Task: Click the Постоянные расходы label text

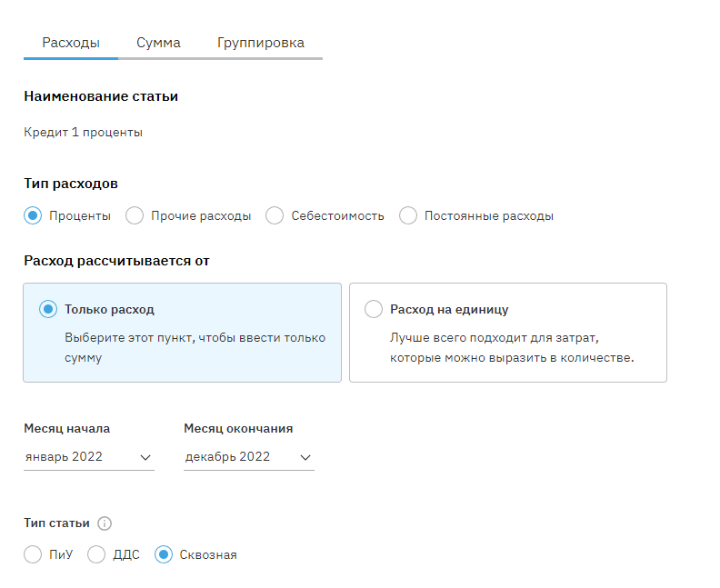Action: click(489, 216)
